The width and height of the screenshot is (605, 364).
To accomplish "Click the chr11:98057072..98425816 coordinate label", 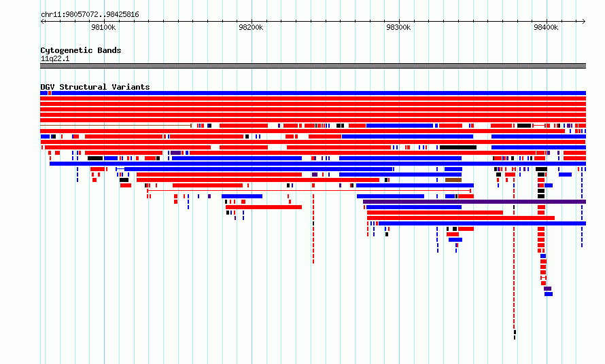I will [90, 14].
